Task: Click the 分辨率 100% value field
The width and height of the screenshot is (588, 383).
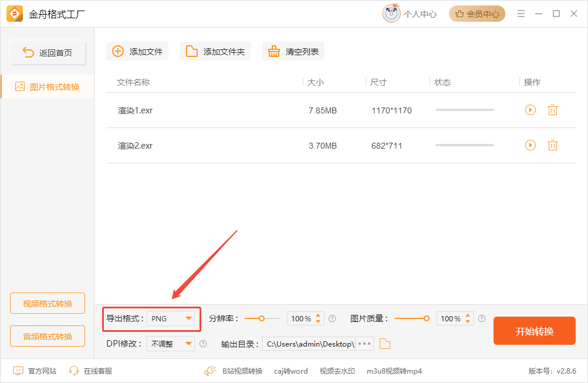Action: [301, 318]
